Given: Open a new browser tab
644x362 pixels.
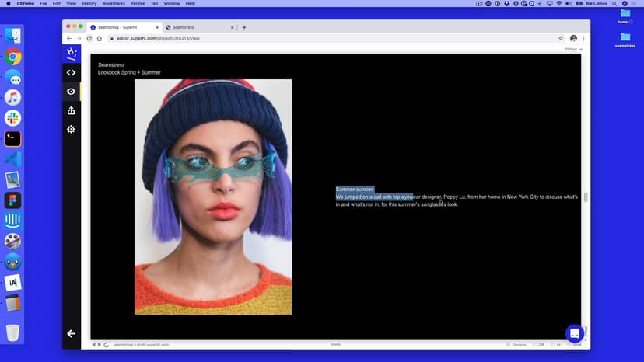Looking at the screenshot, I should click(x=244, y=27).
